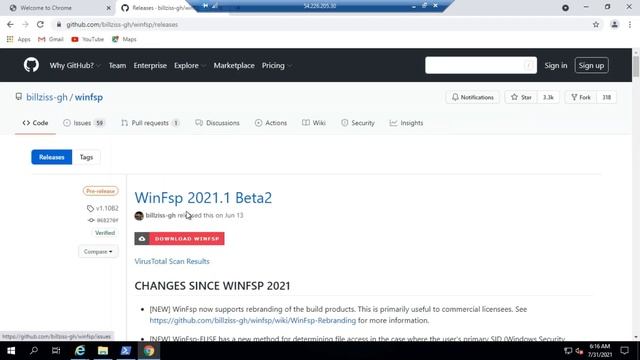Click the volume tray icon
The width and height of the screenshot is (640, 360).
tap(579, 351)
